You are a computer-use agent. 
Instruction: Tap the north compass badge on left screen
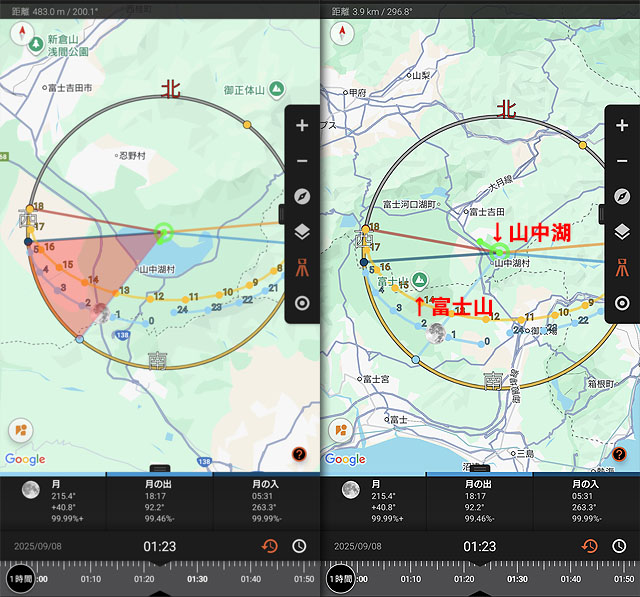(22, 33)
